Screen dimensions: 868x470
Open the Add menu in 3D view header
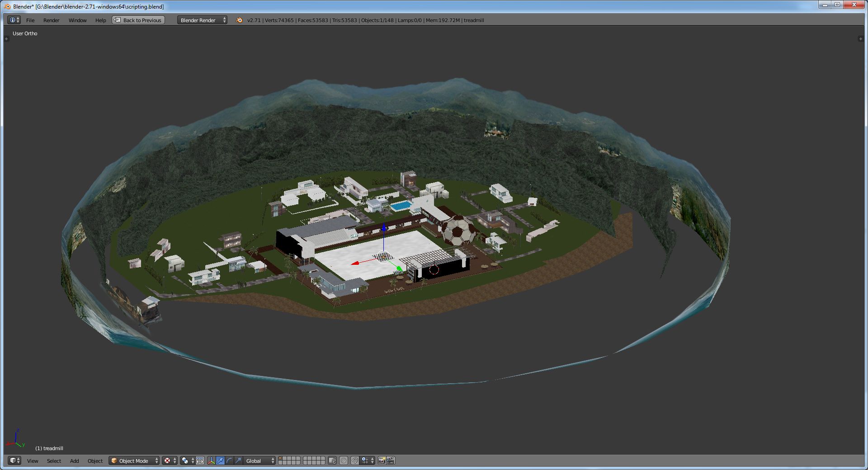pos(74,461)
